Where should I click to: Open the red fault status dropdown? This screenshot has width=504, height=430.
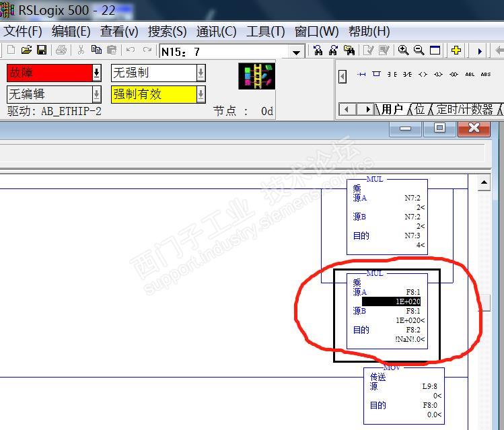[x=96, y=73]
